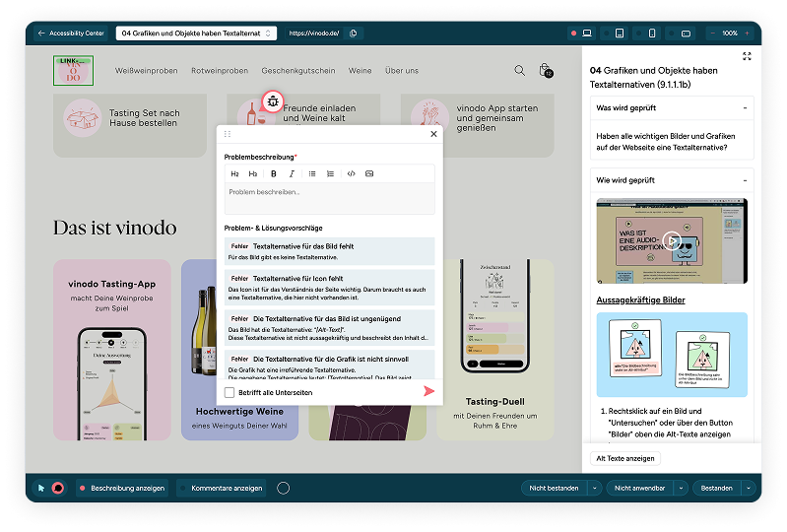
Task: Insert a numbered list
Action: click(x=330, y=173)
